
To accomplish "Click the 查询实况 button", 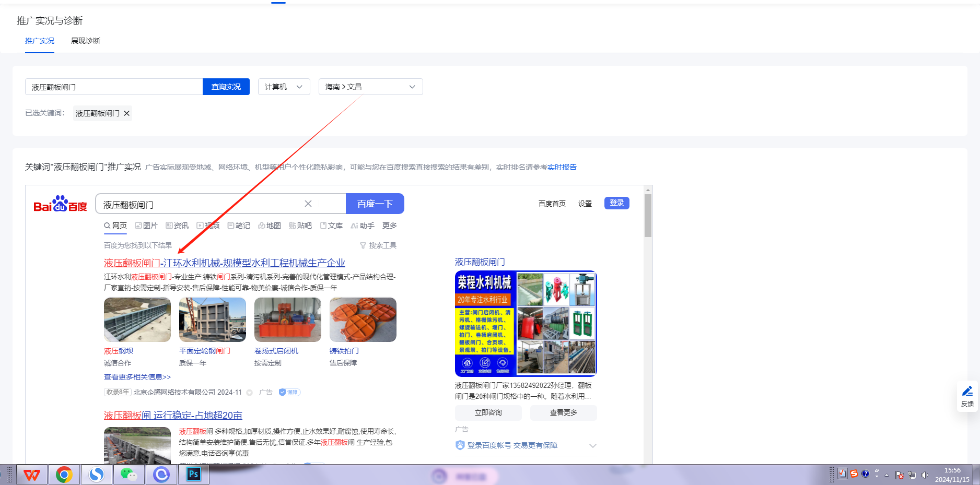I will click(226, 87).
